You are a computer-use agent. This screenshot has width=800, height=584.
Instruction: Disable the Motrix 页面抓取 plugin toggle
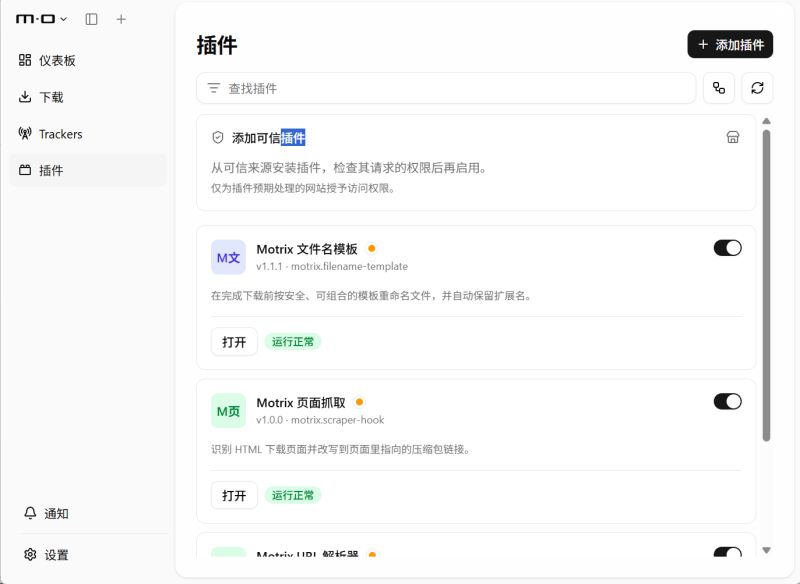coord(728,402)
